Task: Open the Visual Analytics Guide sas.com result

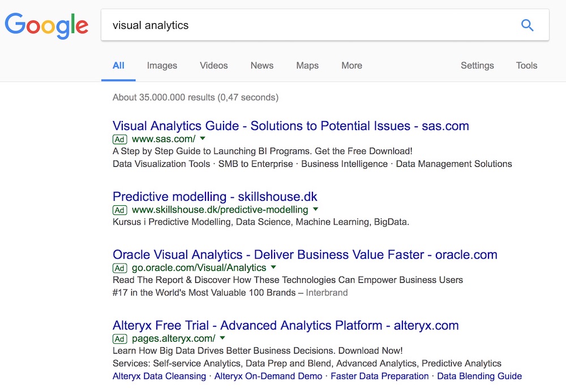Action: pos(290,126)
